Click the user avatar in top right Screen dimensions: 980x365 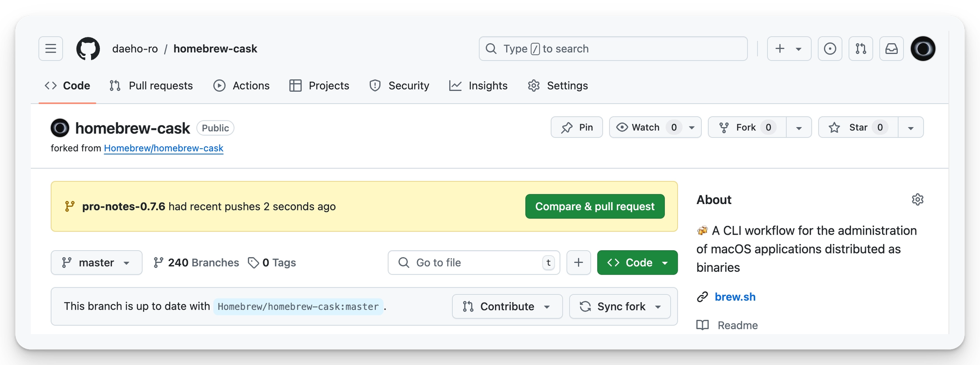pyautogui.click(x=923, y=49)
